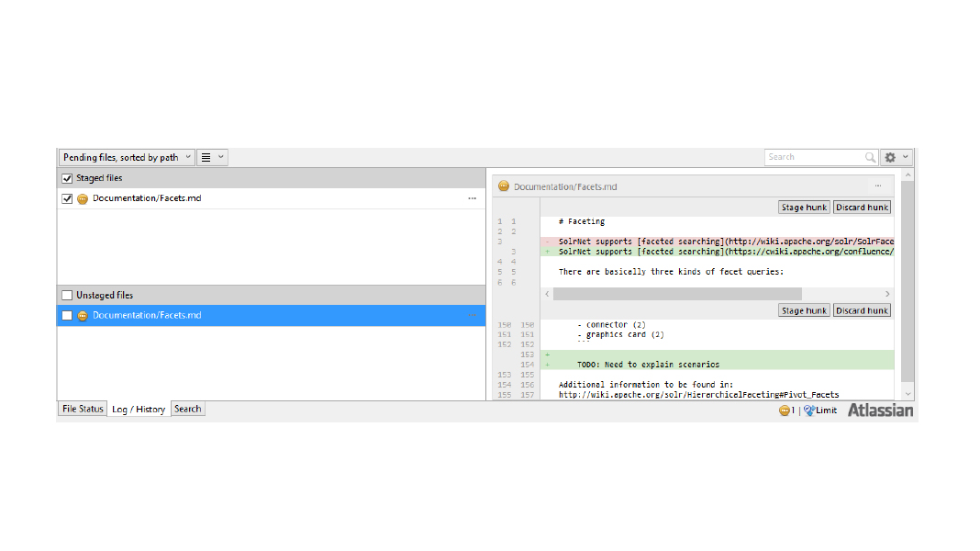The image size is (980, 551).
Task: Click the horizontal scrollbar left arrow
Action: (x=547, y=294)
